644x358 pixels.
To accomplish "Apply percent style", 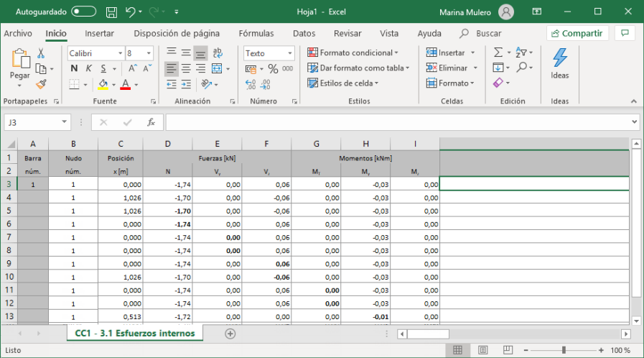I will [273, 68].
